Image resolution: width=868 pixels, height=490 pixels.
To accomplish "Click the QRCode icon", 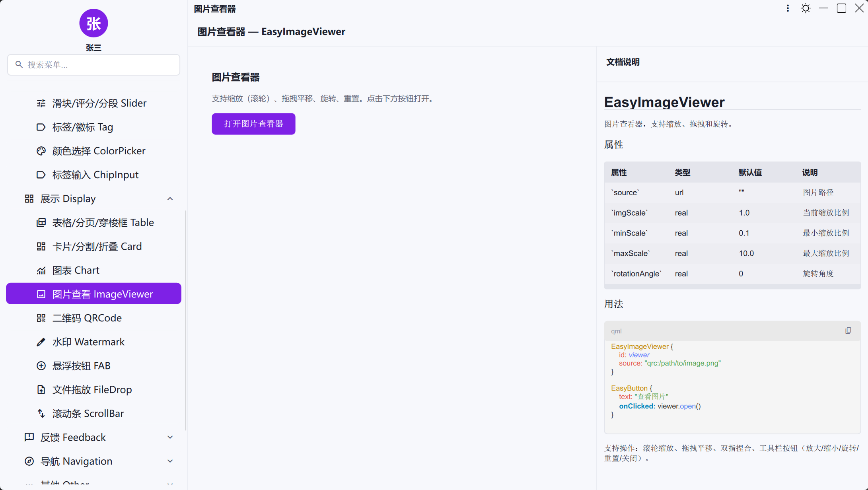I will click(x=41, y=318).
